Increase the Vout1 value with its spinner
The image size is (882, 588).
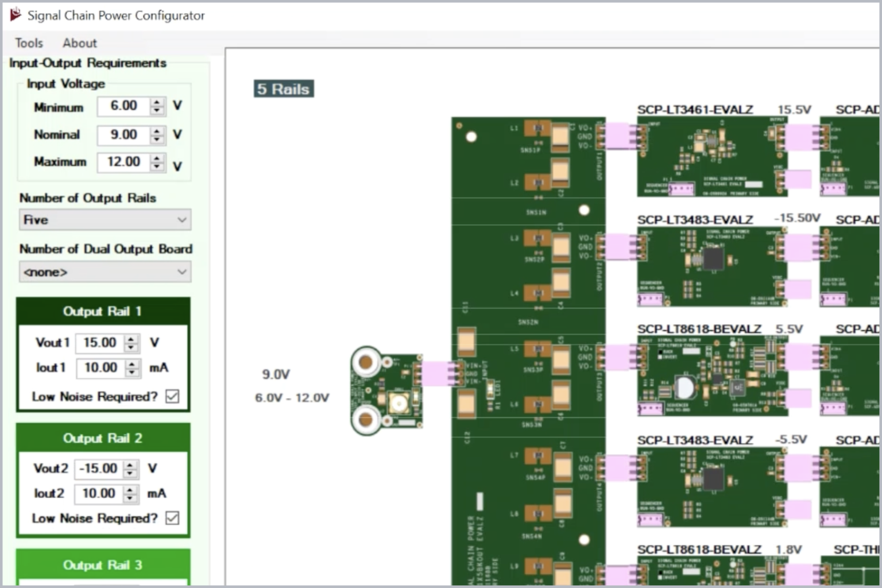tap(131, 339)
